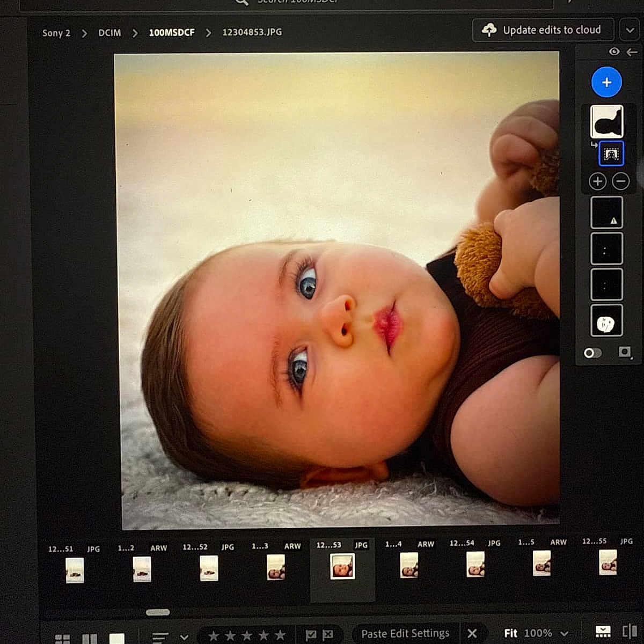Switch to photo grid view
This screenshot has width=644, height=644.
62,638
